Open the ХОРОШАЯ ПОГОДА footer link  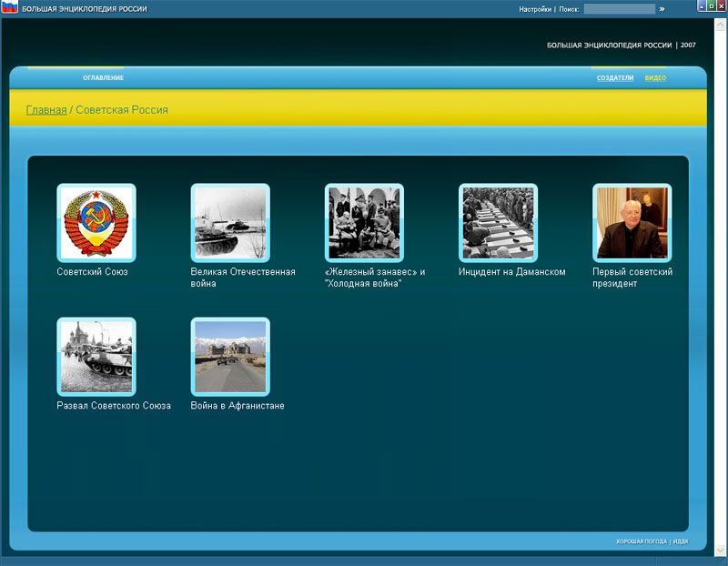[641, 541]
